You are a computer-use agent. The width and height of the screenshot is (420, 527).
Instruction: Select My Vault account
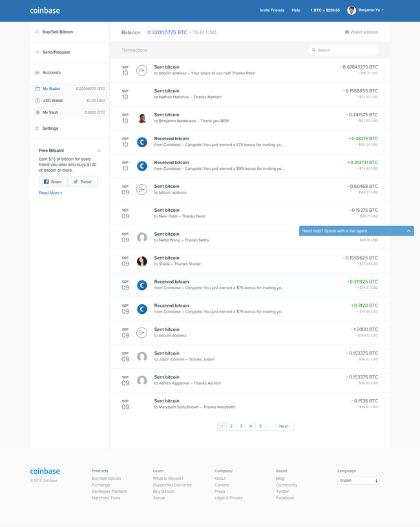(x=50, y=112)
